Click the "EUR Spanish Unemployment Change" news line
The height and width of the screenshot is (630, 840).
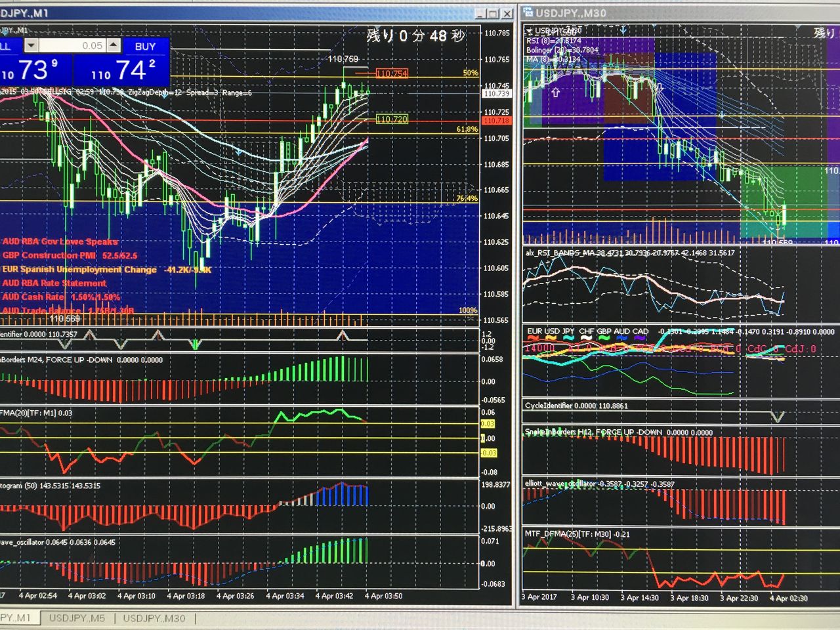pos(107,270)
